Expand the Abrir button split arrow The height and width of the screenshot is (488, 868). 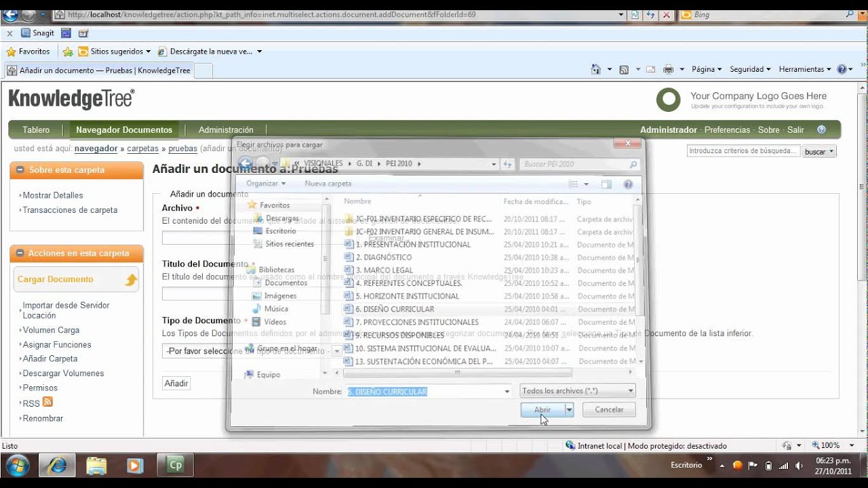click(x=570, y=409)
